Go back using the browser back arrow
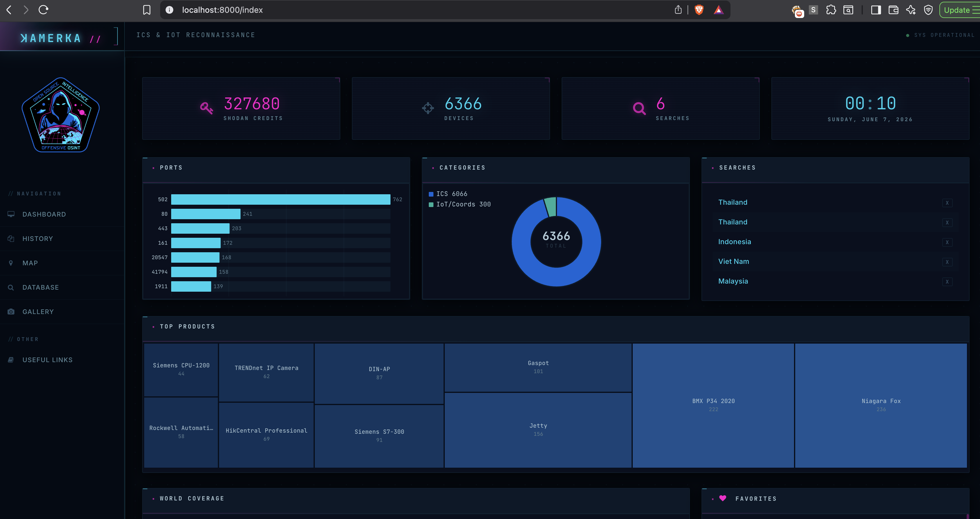Viewport: 980px width, 519px height. (9, 10)
